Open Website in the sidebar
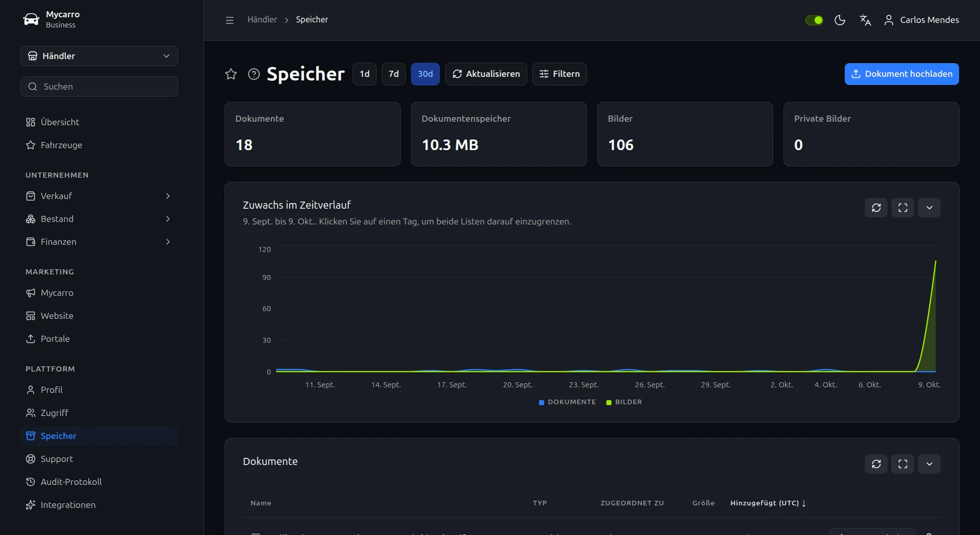This screenshot has width=980, height=535. click(x=99, y=316)
